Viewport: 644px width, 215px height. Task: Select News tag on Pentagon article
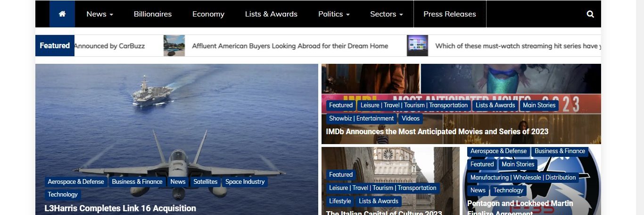478,190
